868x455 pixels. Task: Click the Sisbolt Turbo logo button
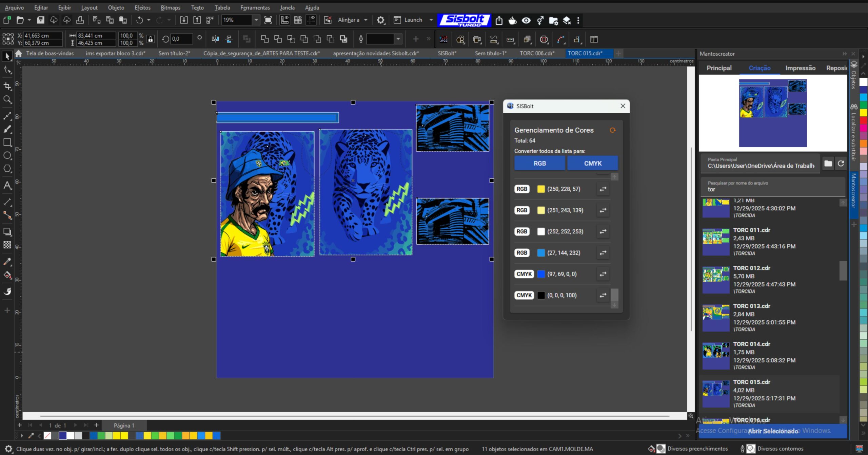(x=464, y=20)
